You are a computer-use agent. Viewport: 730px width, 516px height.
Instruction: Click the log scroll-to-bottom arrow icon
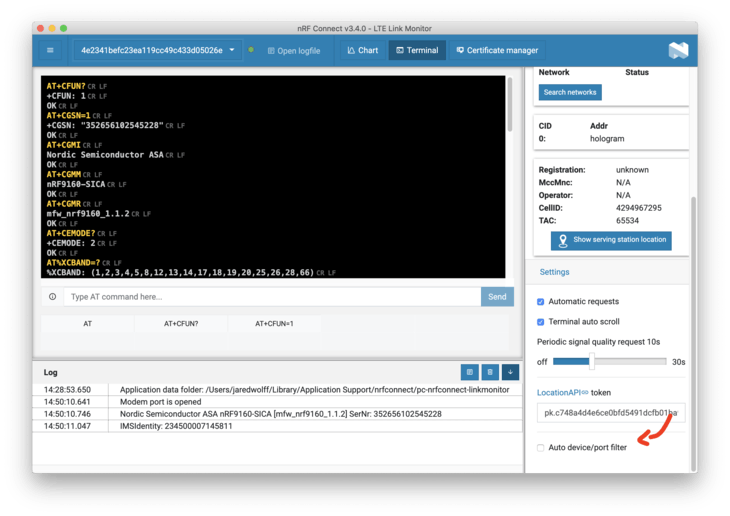tap(510, 372)
